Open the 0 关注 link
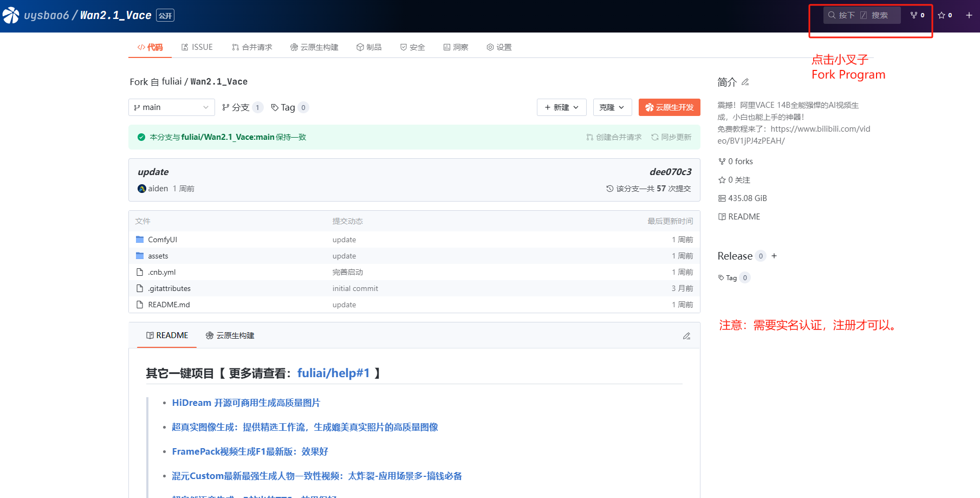Viewport: 980px width, 498px height. pyautogui.click(x=734, y=180)
